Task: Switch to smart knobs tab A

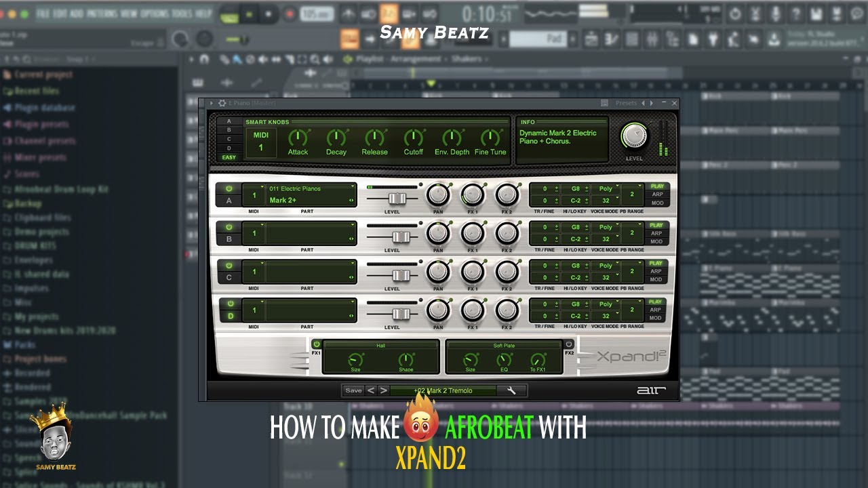Action: coord(229,121)
